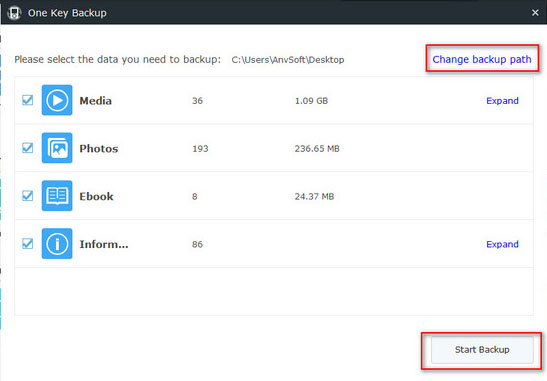This screenshot has height=381, width=547.
Task: Click the One Key Backup window title
Action: (x=67, y=13)
